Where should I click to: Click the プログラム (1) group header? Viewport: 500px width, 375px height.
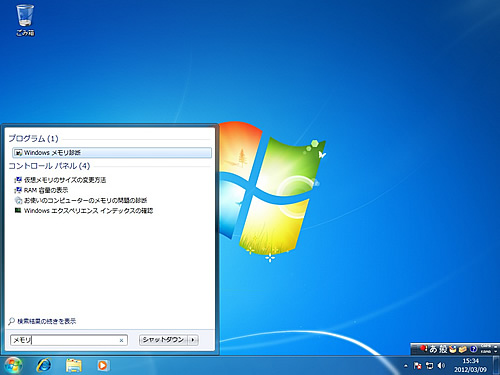pyautogui.click(x=33, y=138)
